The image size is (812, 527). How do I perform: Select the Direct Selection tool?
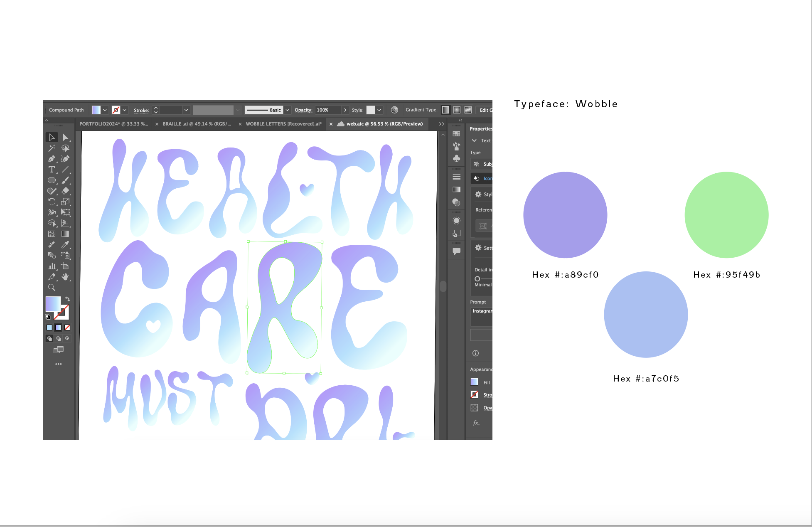point(65,138)
